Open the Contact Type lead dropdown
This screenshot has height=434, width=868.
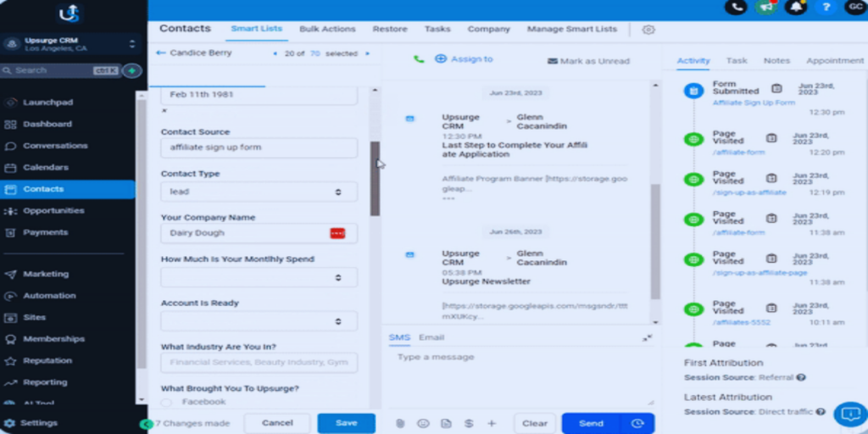coord(259,192)
